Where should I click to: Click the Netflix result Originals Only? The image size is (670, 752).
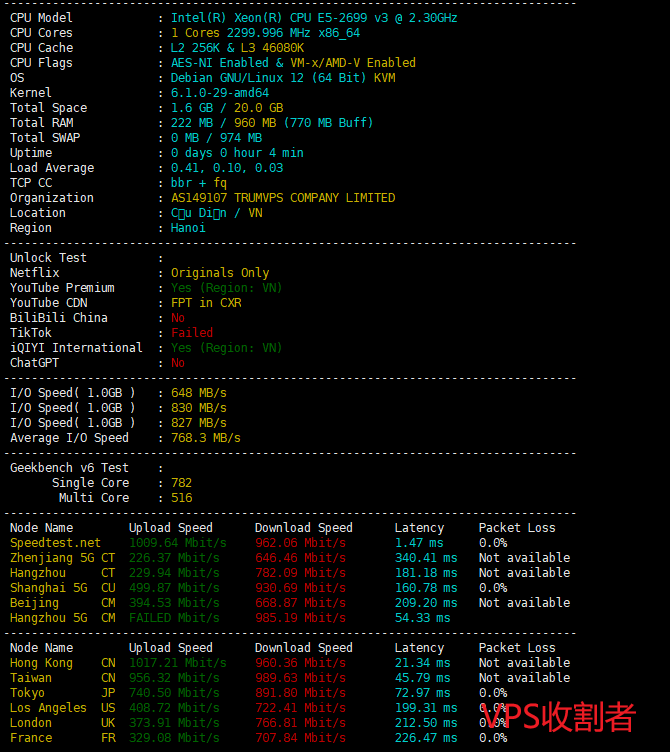(220, 273)
